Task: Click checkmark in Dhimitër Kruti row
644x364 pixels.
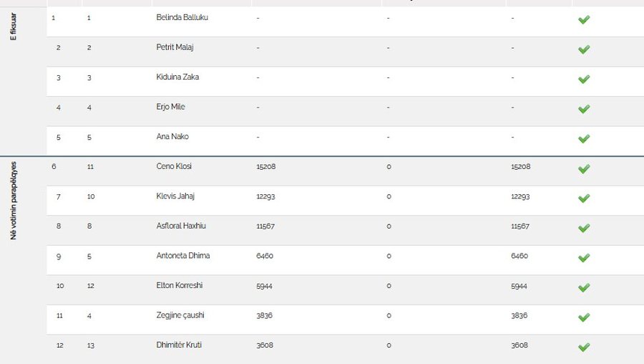Action: tap(584, 347)
